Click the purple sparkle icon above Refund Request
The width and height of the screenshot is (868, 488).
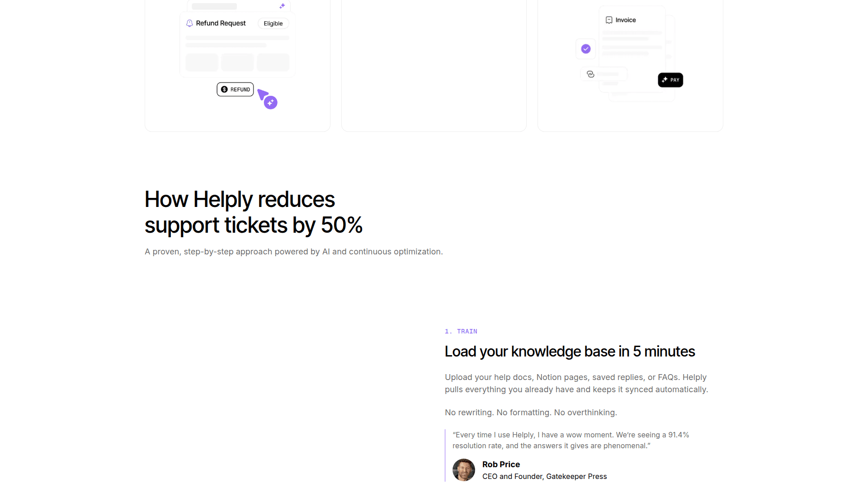click(x=282, y=6)
